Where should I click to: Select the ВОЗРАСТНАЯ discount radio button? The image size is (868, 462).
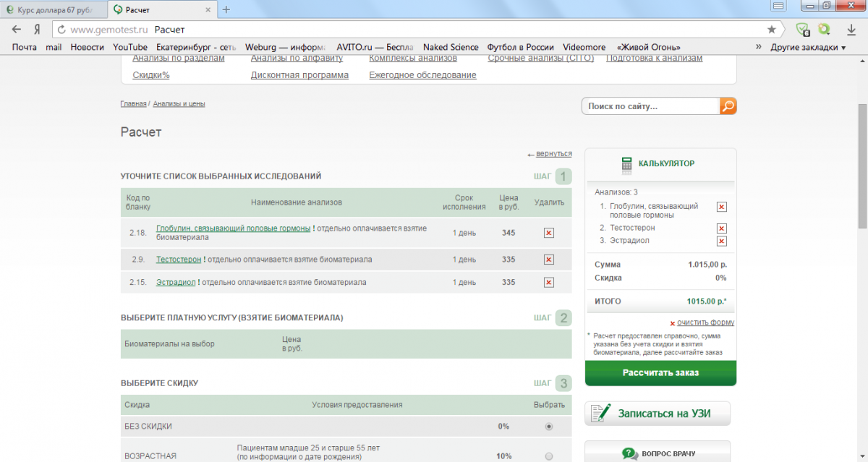(549, 456)
